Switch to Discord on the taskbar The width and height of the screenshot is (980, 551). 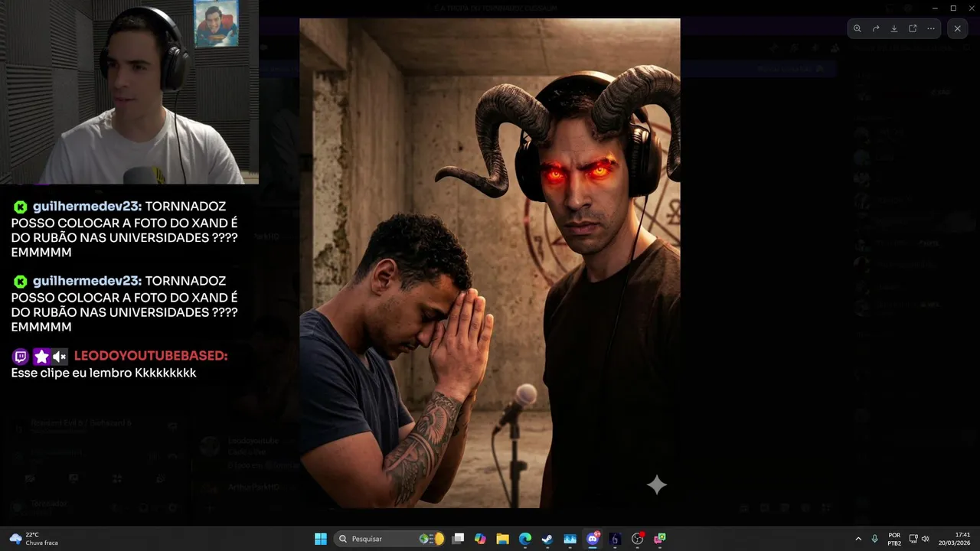click(x=593, y=539)
